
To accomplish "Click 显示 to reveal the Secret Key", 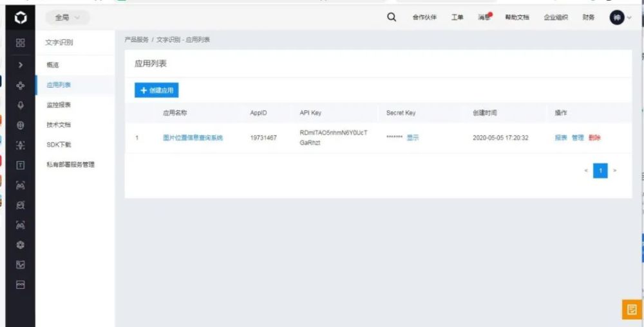I will tap(413, 138).
